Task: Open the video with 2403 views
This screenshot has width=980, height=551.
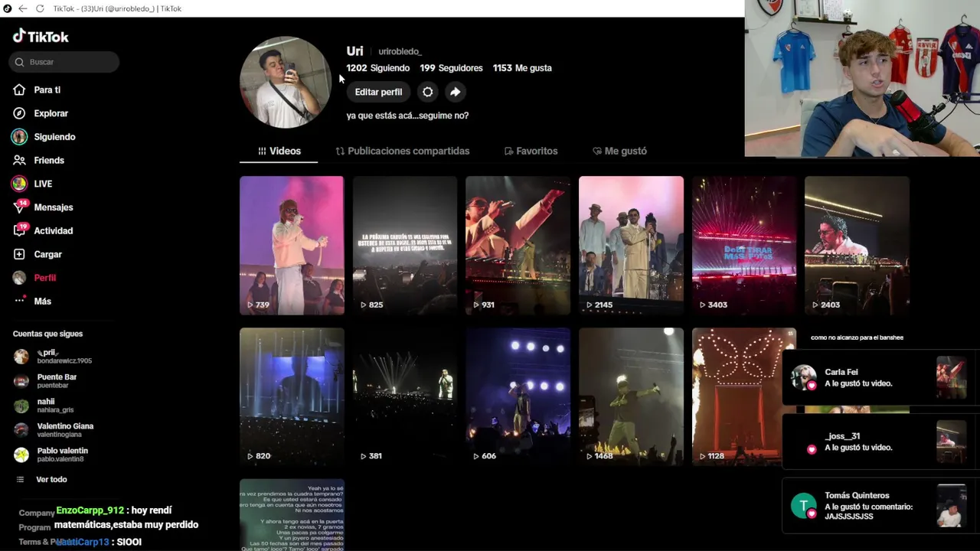Action: pyautogui.click(x=857, y=245)
